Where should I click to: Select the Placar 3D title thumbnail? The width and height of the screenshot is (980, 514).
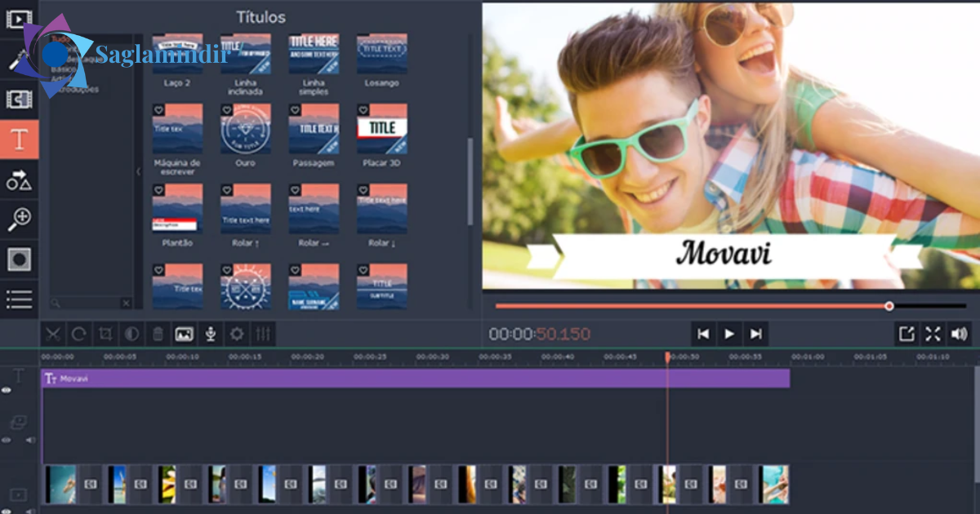click(382, 129)
